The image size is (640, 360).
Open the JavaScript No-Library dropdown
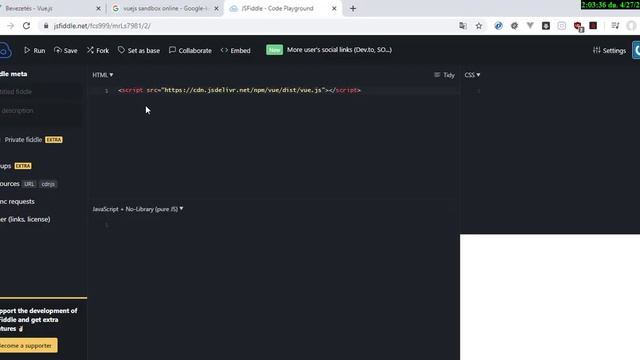tap(138, 209)
